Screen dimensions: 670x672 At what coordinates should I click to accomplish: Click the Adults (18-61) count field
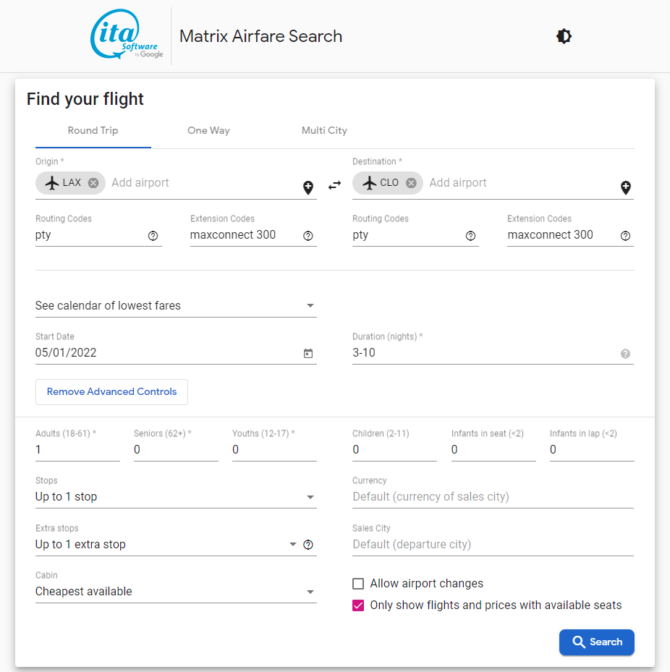click(x=76, y=450)
